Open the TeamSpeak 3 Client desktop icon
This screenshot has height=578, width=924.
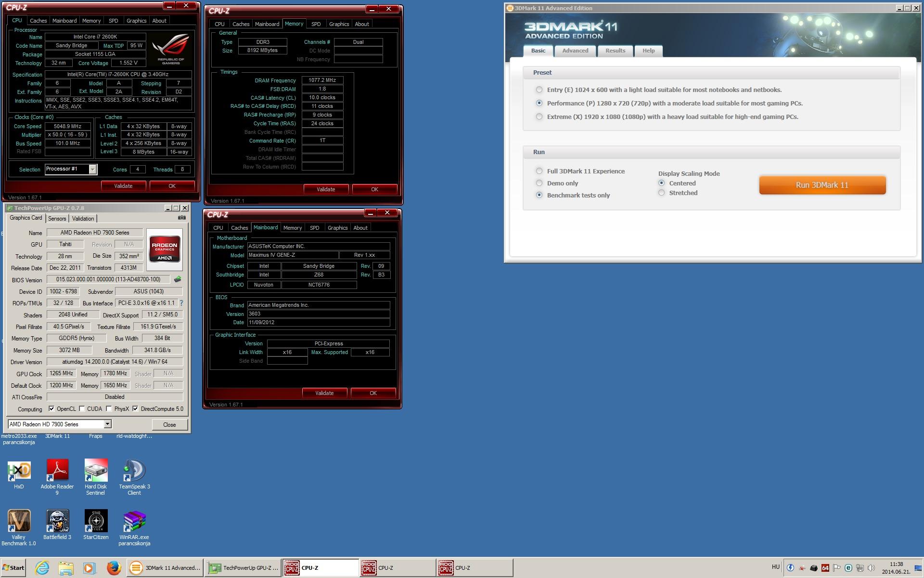point(134,471)
